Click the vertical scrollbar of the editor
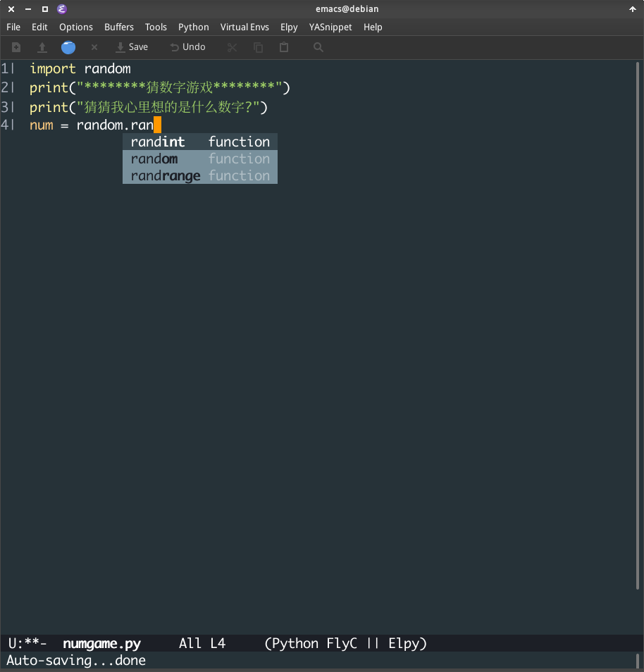 pyautogui.click(x=638, y=325)
